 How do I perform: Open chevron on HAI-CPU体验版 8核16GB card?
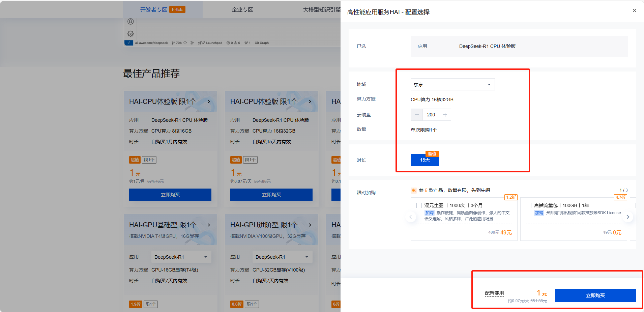point(209,102)
